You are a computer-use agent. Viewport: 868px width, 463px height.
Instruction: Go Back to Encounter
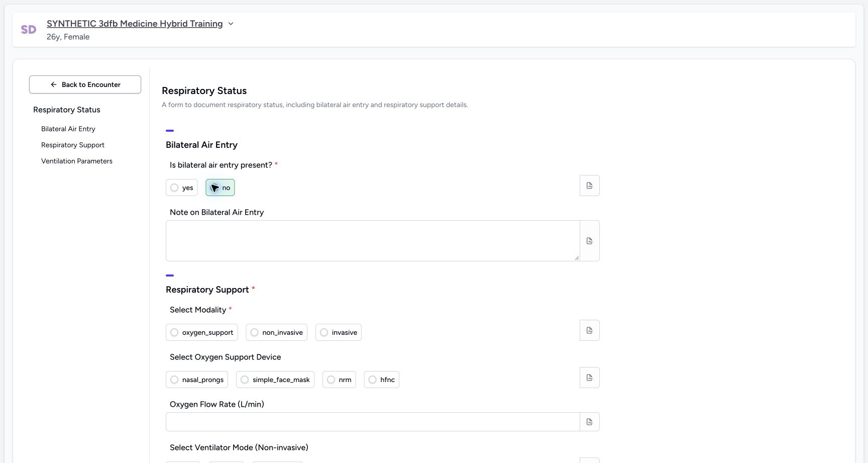[85, 84]
